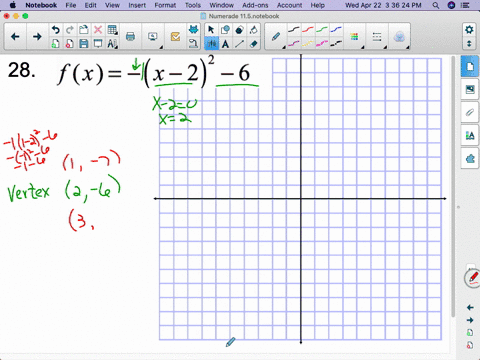
Task: Pick the magenta pen preset
Action: pos(322,43)
